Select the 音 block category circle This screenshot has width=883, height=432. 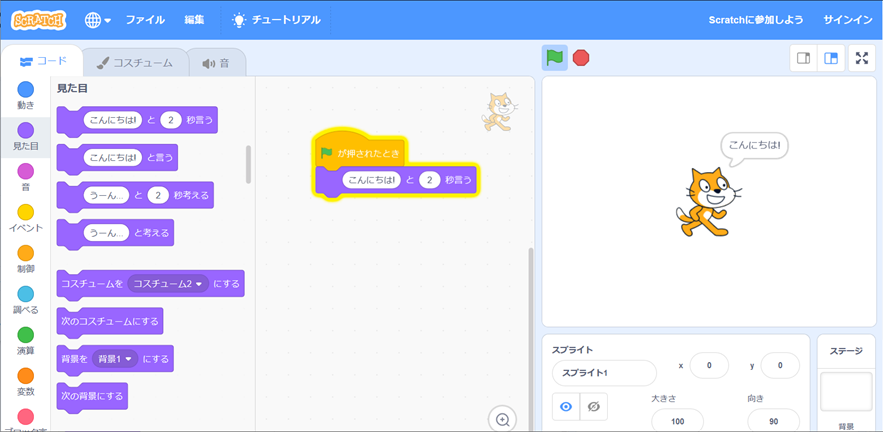(25, 171)
